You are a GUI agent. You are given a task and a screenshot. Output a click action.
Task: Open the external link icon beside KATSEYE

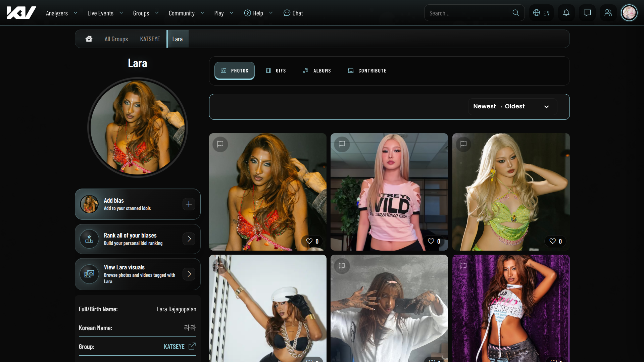(192, 346)
